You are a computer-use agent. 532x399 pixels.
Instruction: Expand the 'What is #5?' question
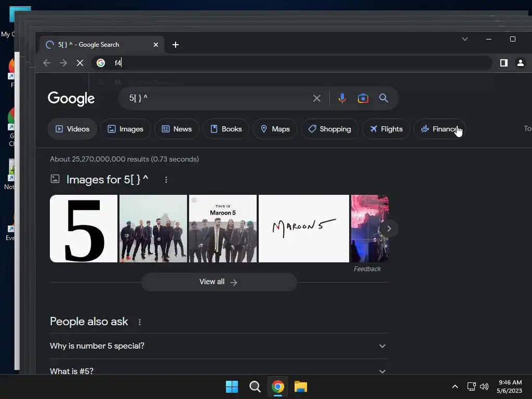pyautogui.click(x=219, y=370)
